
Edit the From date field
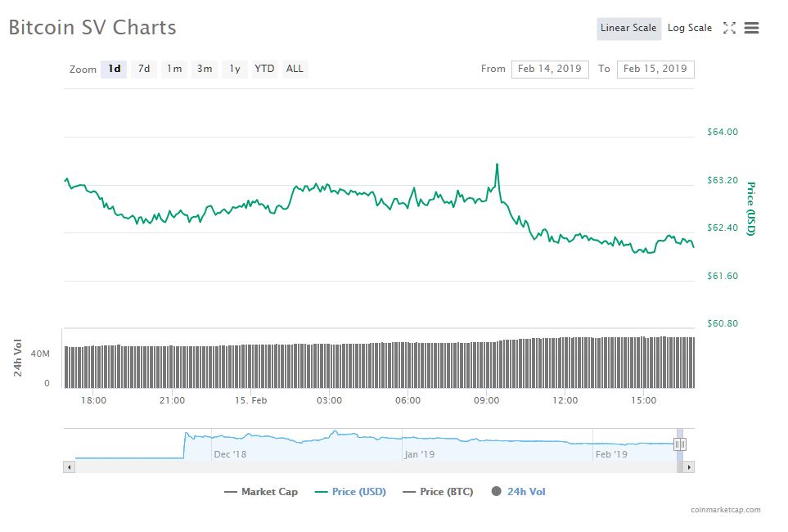550,69
